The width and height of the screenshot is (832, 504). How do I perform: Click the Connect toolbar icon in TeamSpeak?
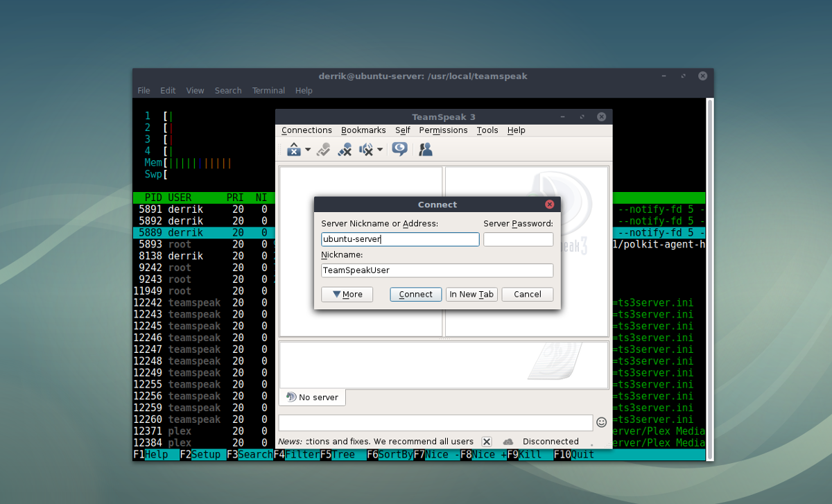293,149
